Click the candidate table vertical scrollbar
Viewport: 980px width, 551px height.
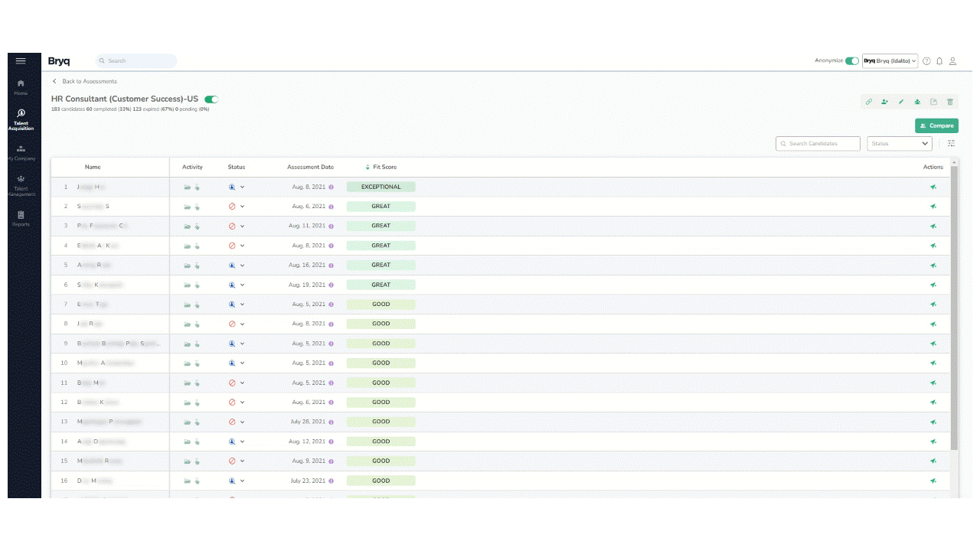click(x=953, y=306)
